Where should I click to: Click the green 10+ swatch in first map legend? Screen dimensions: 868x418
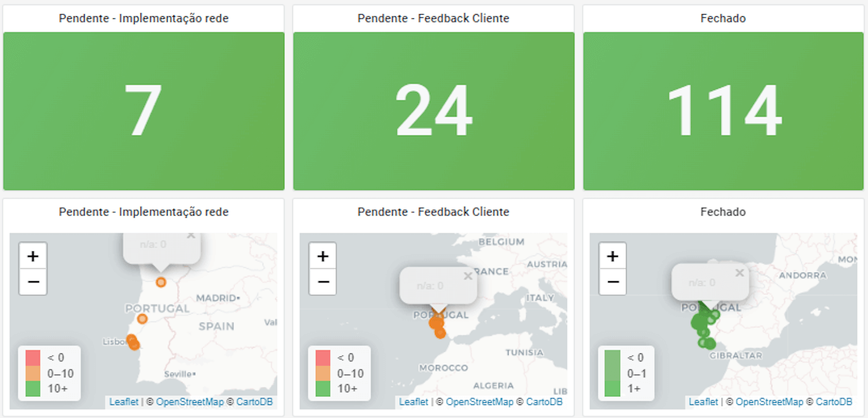coord(33,389)
